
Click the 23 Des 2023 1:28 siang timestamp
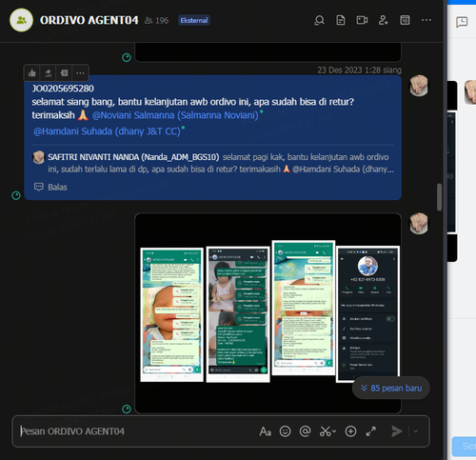360,70
